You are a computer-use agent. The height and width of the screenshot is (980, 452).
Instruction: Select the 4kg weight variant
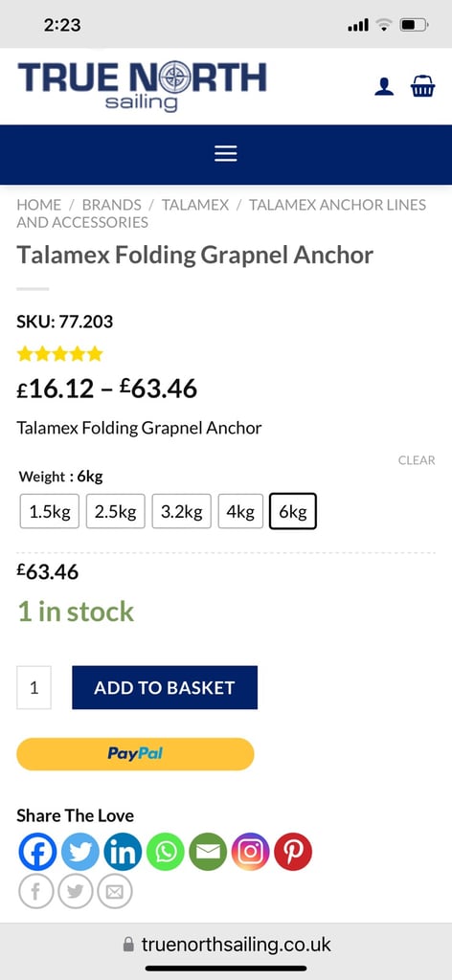240,511
